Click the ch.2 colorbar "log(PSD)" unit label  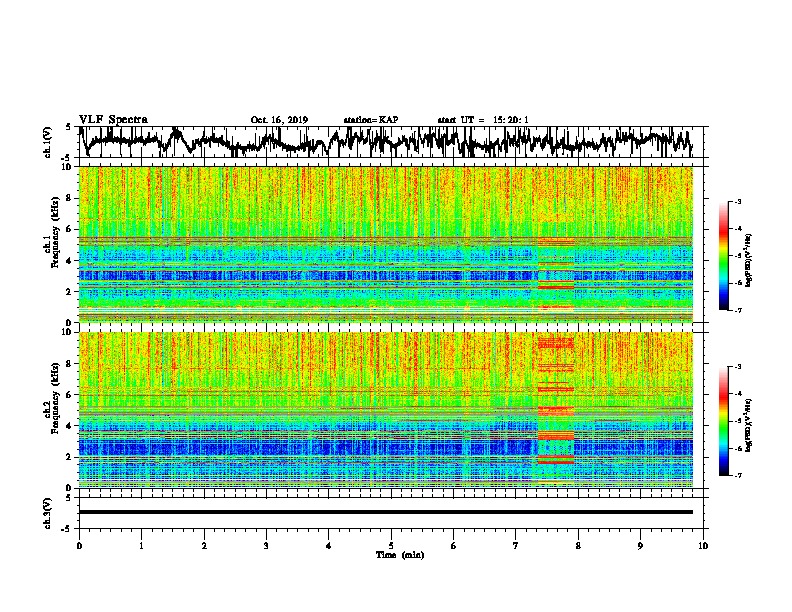(749, 425)
